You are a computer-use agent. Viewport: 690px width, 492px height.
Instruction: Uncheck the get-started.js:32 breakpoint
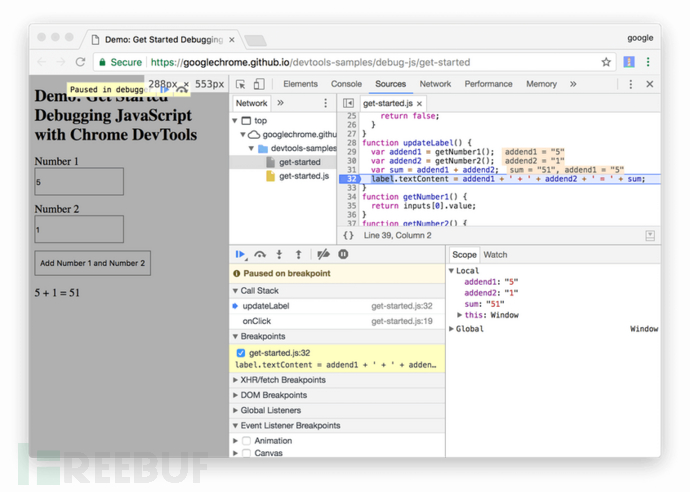240,353
